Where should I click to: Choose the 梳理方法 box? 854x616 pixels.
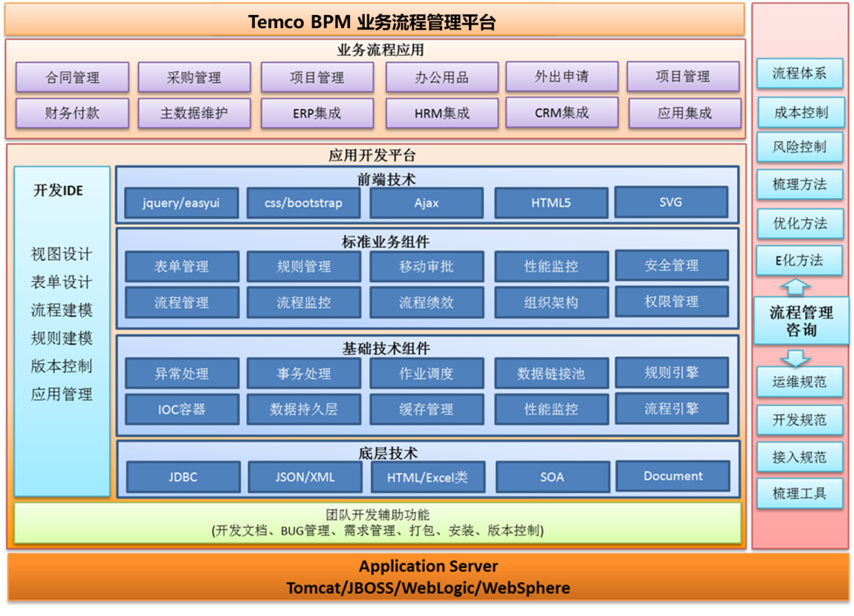800,184
